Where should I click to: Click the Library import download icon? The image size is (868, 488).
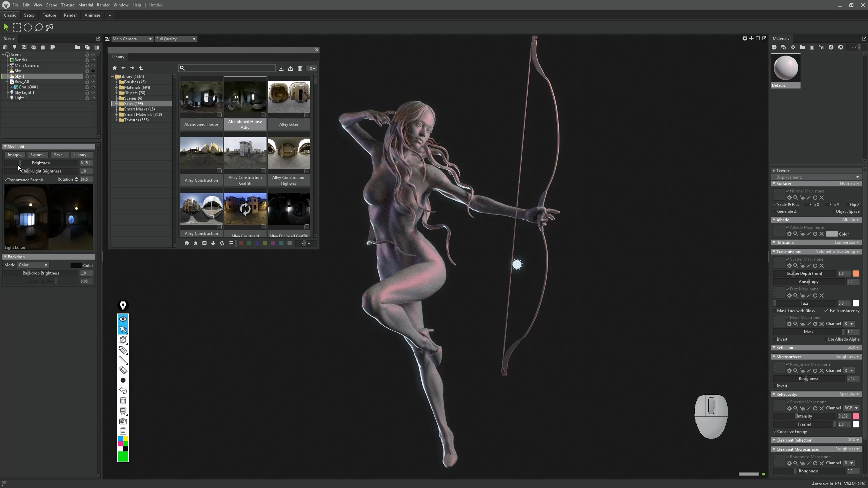click(281, 68)
